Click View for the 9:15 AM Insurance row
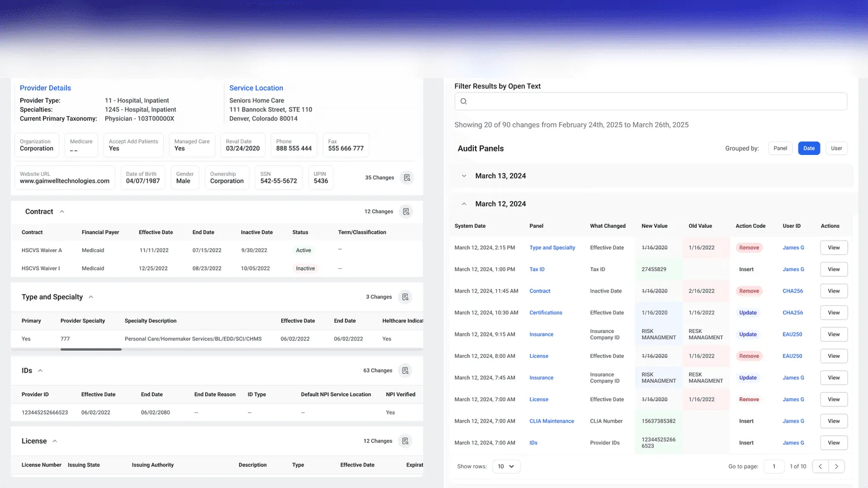Viewport: 868px width, 488px height. click(x=834, y=334)
